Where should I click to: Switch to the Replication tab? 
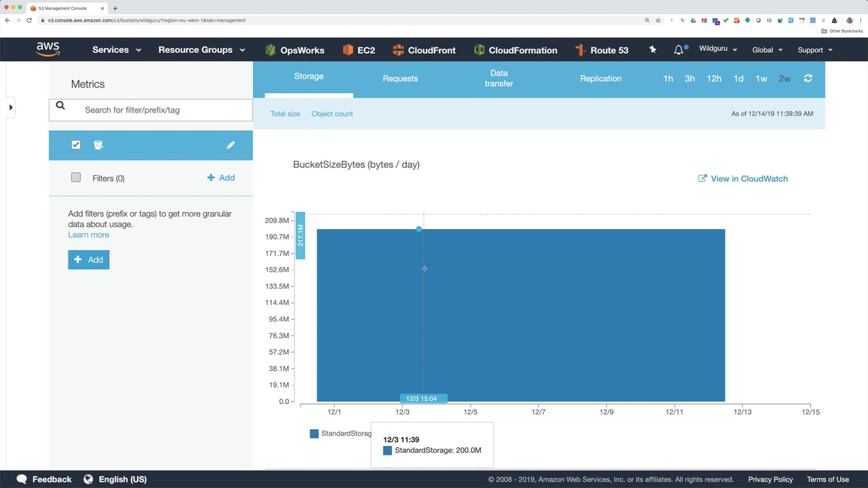tap(601, 79)
